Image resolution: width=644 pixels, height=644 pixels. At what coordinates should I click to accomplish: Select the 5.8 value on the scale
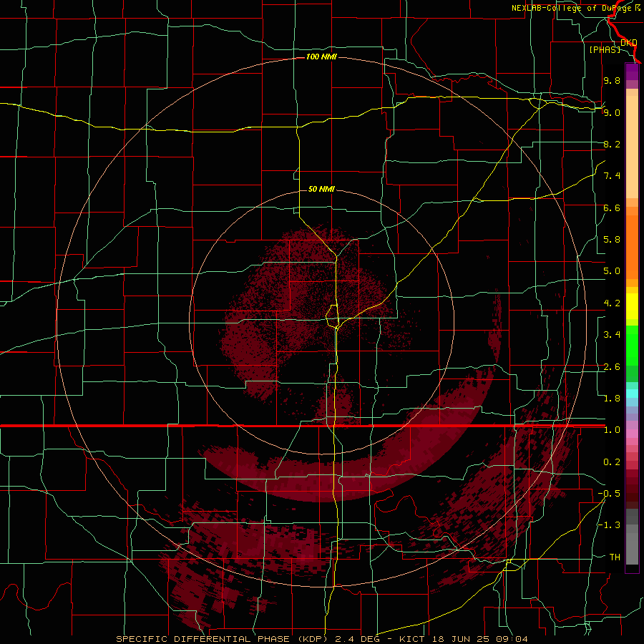click(x=612, y=240)
